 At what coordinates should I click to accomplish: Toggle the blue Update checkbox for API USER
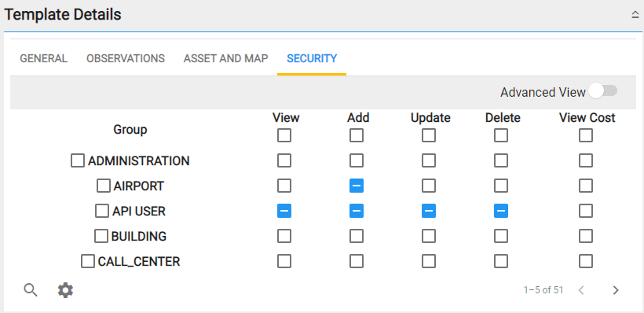click(429, 211)
